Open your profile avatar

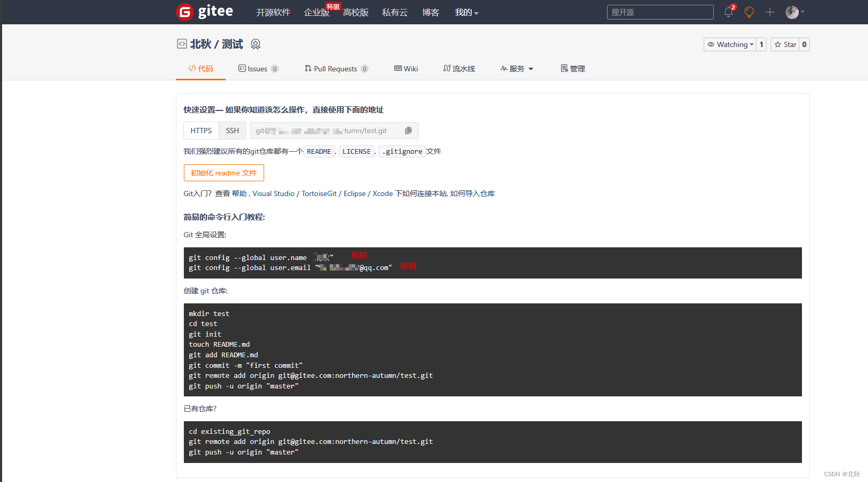(x=792, y=12)
